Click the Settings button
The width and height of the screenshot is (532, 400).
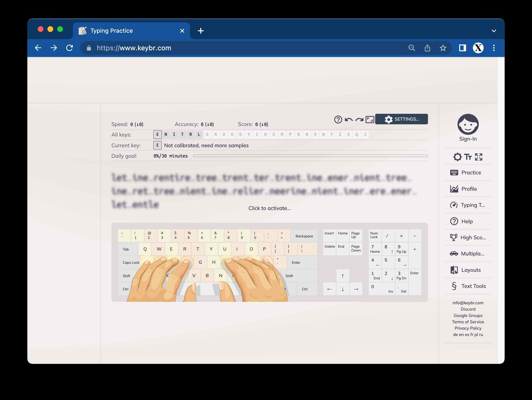402,119
